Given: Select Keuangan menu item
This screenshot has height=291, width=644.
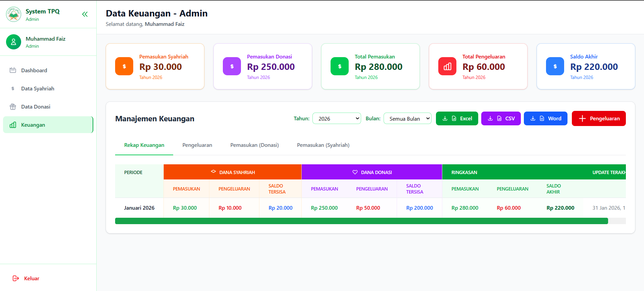Looking at the screenshot, I should tap(48, 125).
